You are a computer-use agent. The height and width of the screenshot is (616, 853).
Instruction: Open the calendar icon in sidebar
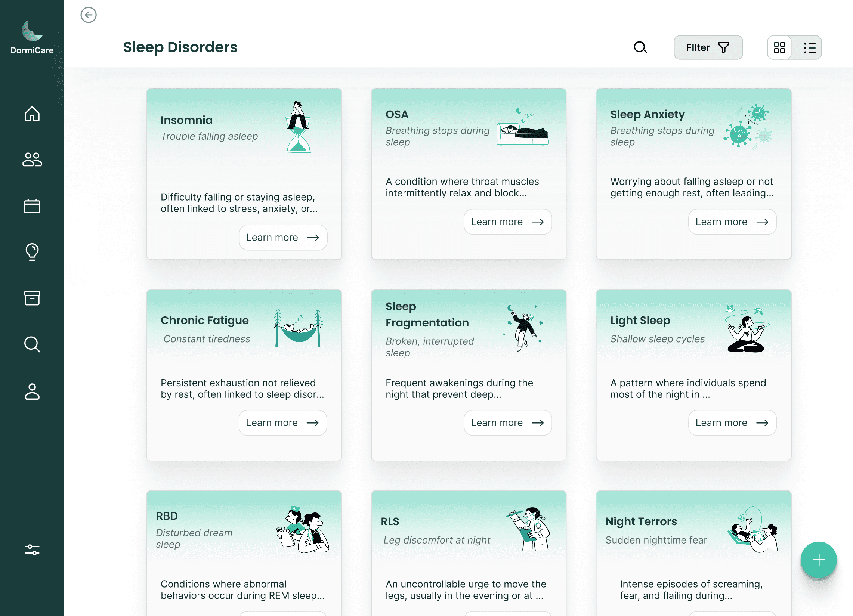(x=32, y=206)
